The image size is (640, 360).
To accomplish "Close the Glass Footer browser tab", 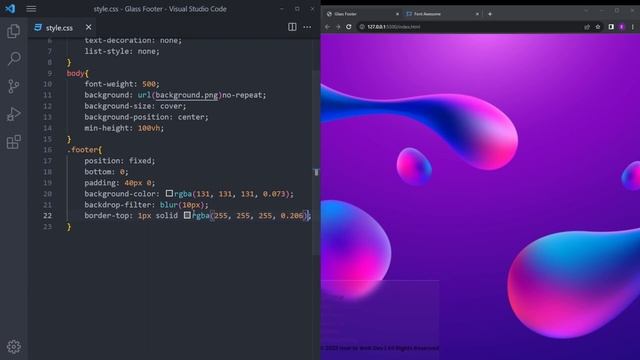I will click(x=397, y=14).
